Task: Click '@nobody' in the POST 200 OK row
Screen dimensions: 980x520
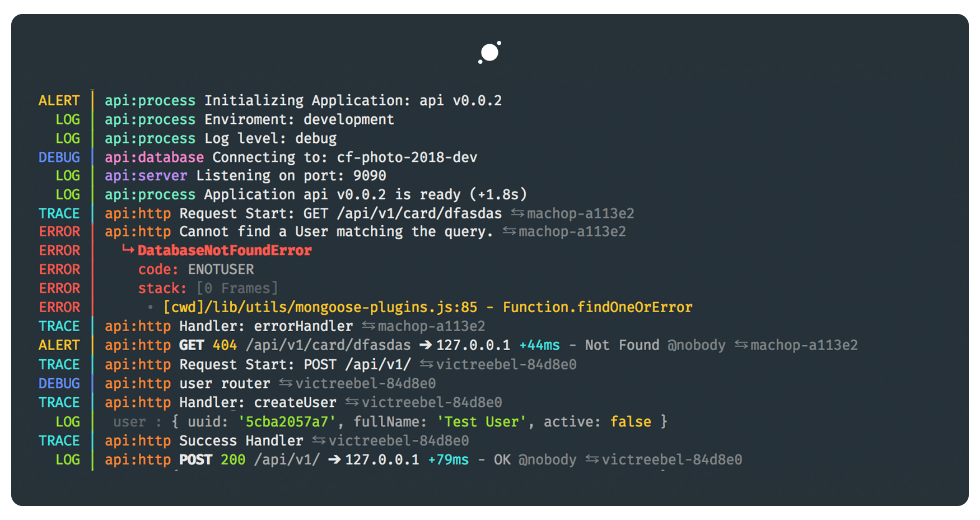Action: click(x=547, y=460)
